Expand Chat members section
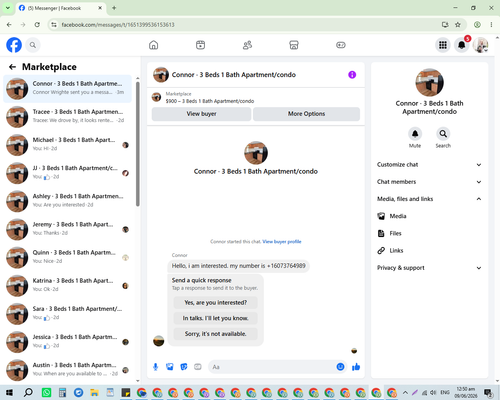 (429, 182)
